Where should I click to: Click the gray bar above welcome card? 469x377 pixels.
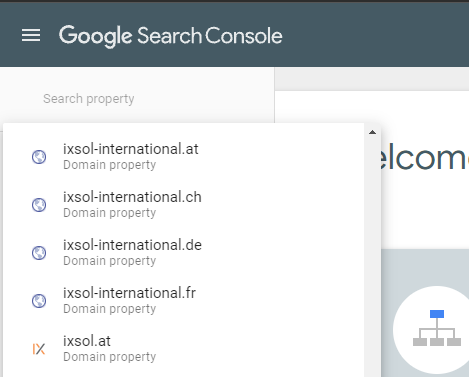coord(372,79)
